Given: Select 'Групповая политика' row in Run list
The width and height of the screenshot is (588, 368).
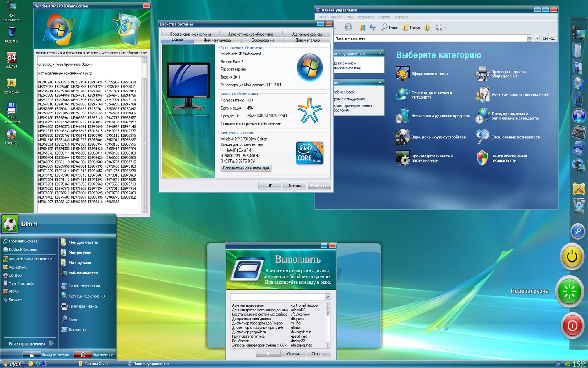Looking at the screenshot, I should click(278, 337).
